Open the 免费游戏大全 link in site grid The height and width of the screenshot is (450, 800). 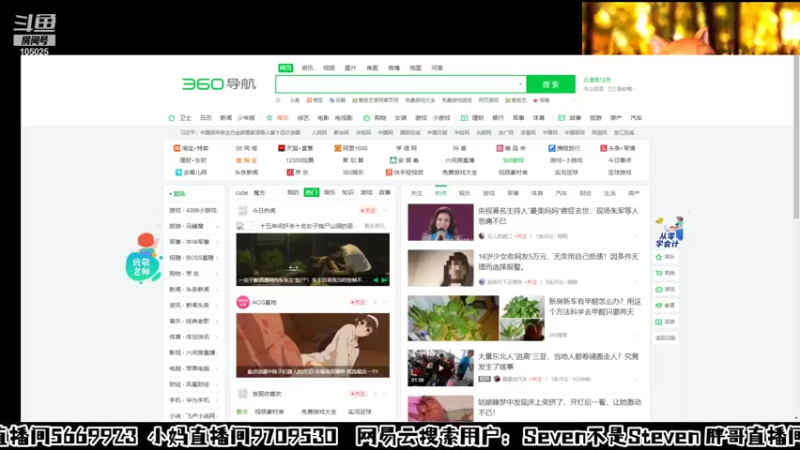pos(459,172)
